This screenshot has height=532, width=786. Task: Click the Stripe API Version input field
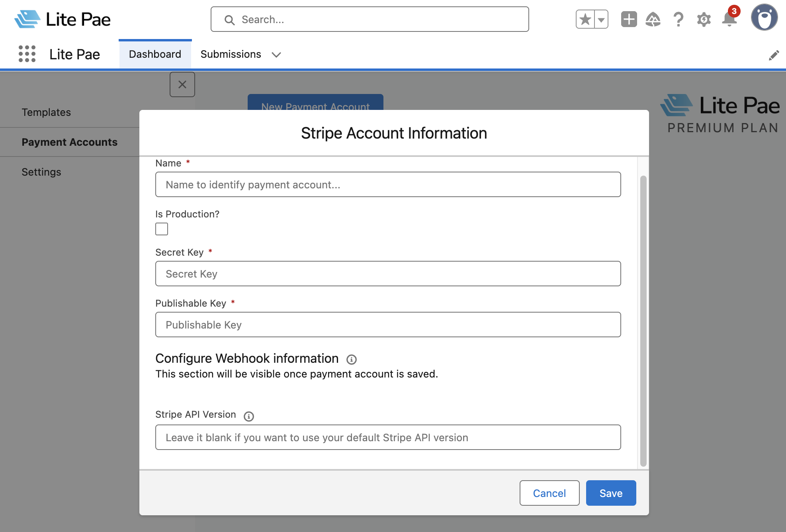click(388, 437)
